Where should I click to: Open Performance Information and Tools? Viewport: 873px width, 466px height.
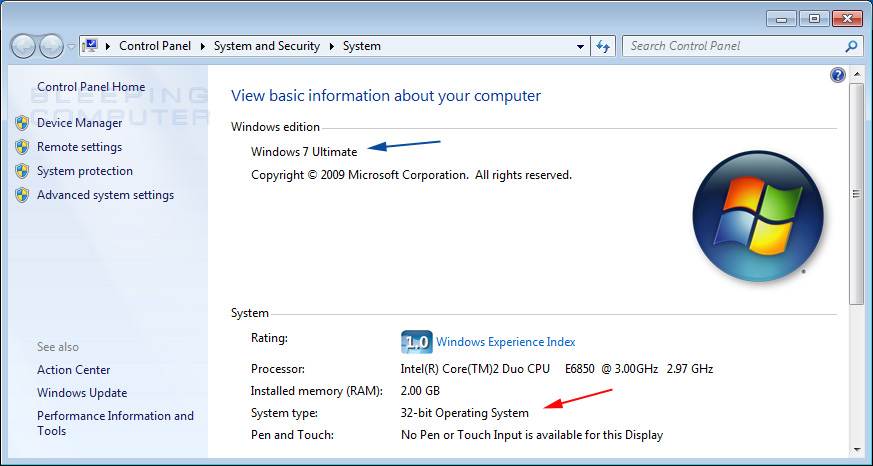(115, 423)
